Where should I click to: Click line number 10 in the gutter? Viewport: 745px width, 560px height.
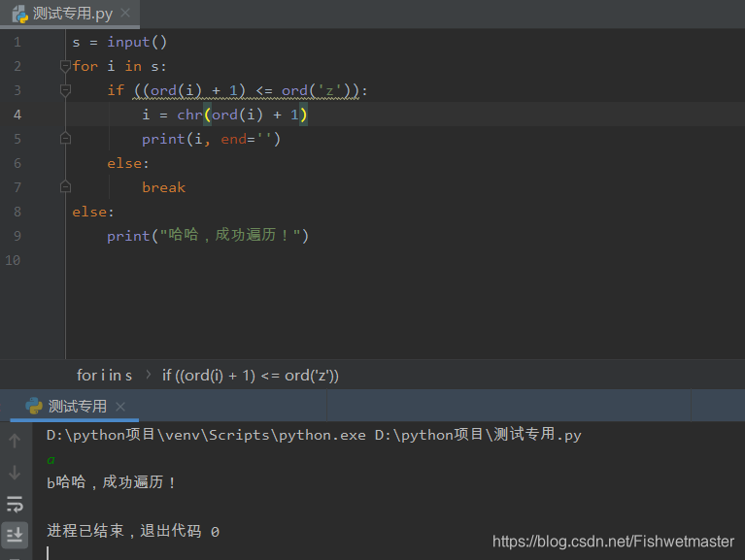13,260
